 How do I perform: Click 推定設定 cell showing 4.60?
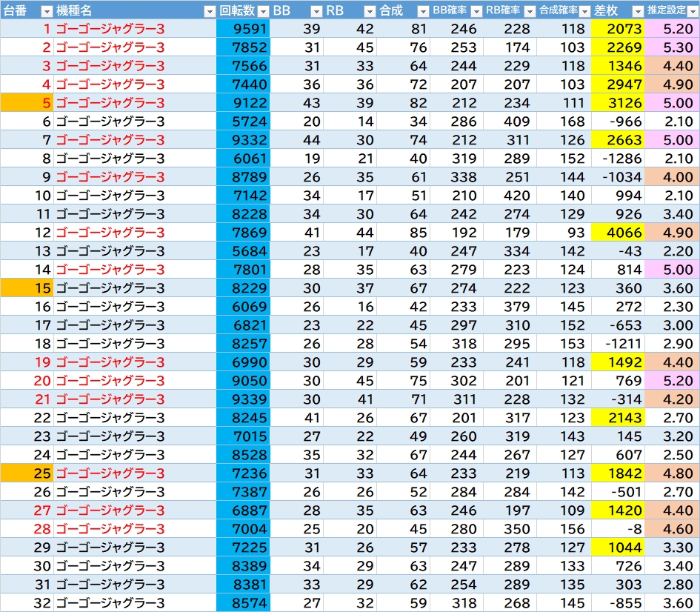click(672, 529)
